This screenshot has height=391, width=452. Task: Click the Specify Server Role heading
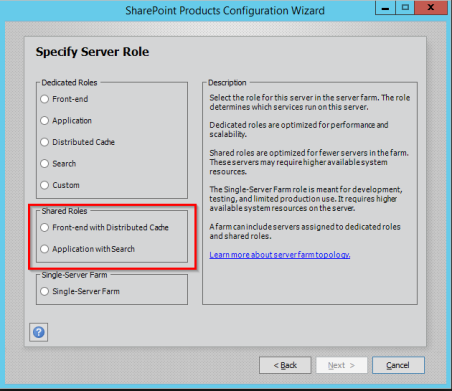click(92, 52)
